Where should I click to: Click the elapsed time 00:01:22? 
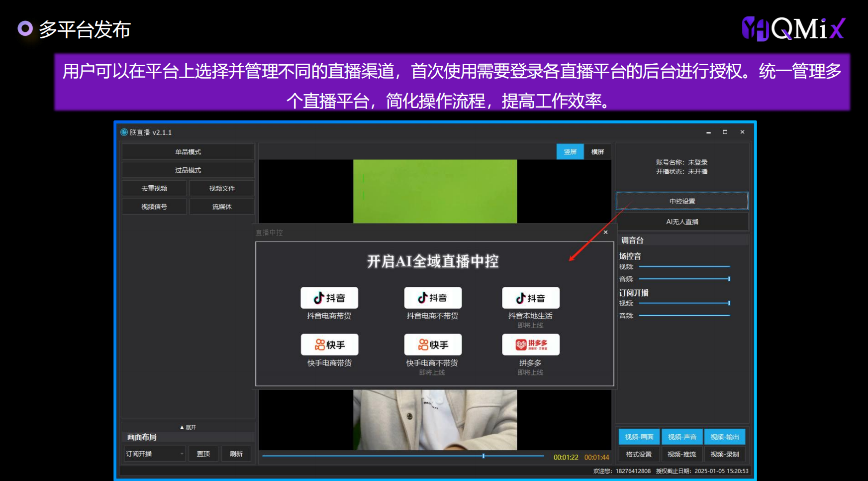(566, 457)
